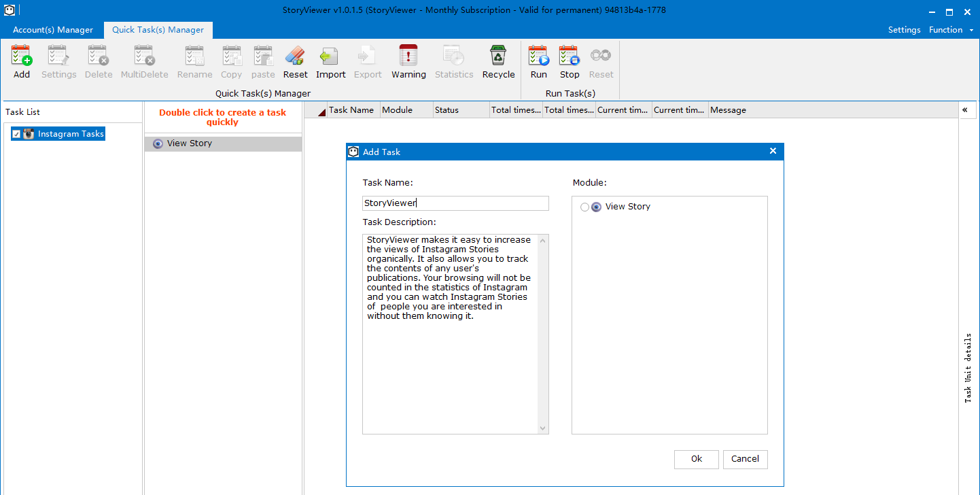Viewport: 980px width, 495px height.
Task: Click the grayed Settings toolbar icon
Action: (x=58, y=55)
